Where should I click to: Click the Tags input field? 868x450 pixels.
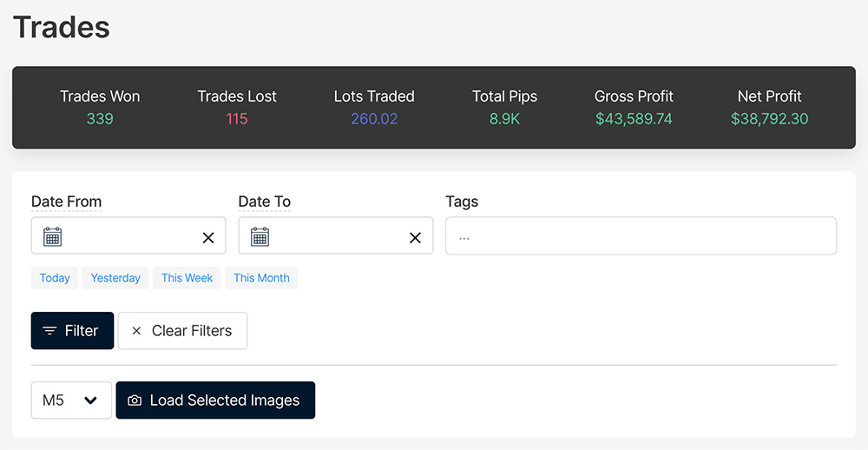pos(641,236)
